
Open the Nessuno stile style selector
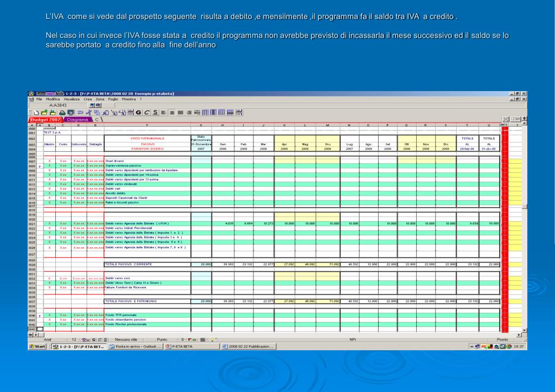tap(128, 339)
